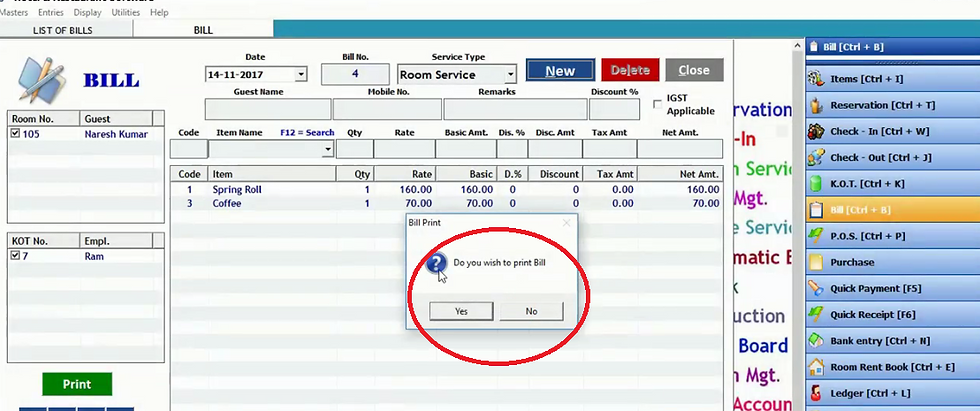
Task: Click the P.O.S. icon in sidebar
Action: tap(816, 236)
